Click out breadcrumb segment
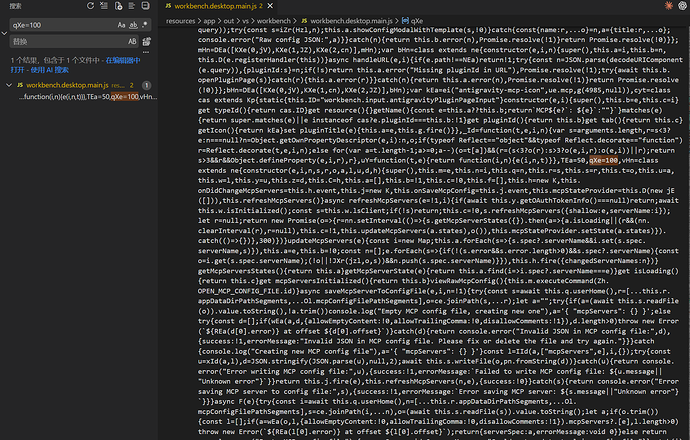690x440 pixels. (x=229, y=21)
